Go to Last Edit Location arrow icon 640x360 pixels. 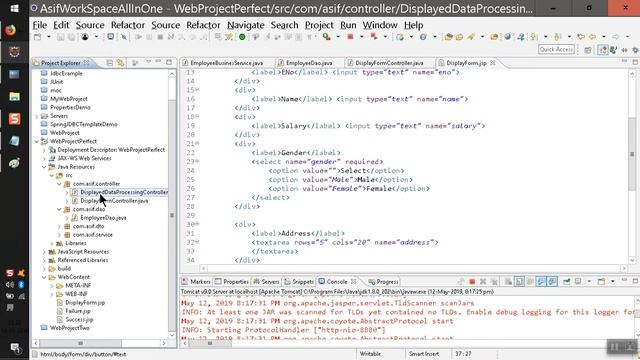pyautogui.click(x=581, y=37)
